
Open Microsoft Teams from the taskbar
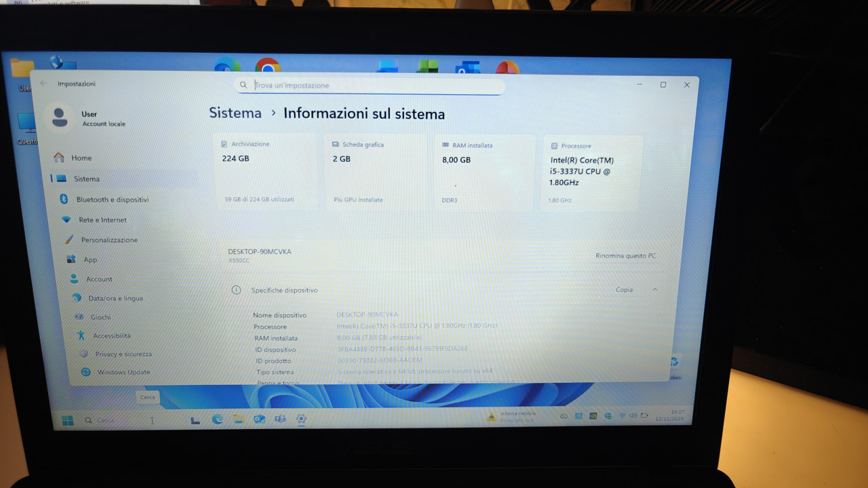pos(280,420)
